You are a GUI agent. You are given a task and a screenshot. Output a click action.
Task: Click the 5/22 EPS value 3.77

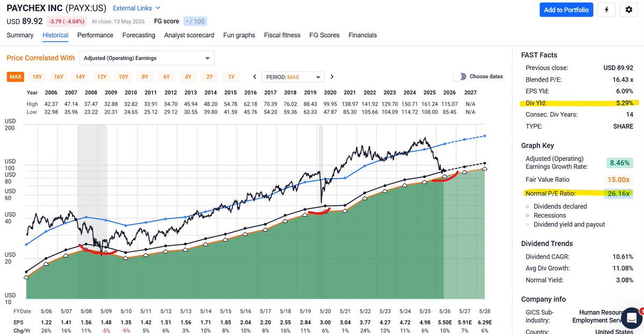[x=365, y=322]
